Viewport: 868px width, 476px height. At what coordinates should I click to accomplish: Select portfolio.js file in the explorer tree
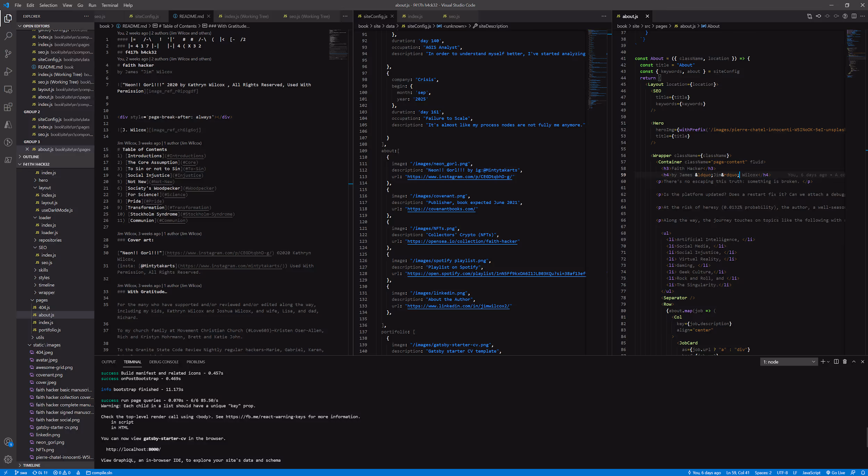tap(49, 330)
